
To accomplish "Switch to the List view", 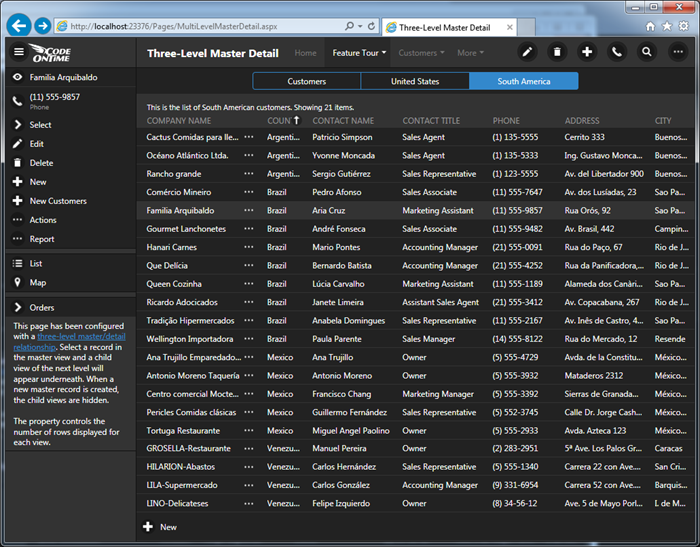I will tap(35, 263).
